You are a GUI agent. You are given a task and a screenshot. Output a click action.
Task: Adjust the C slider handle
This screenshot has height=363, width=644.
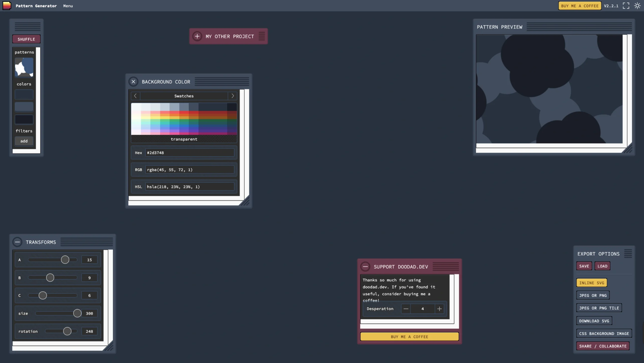click(x=43, y=295)
